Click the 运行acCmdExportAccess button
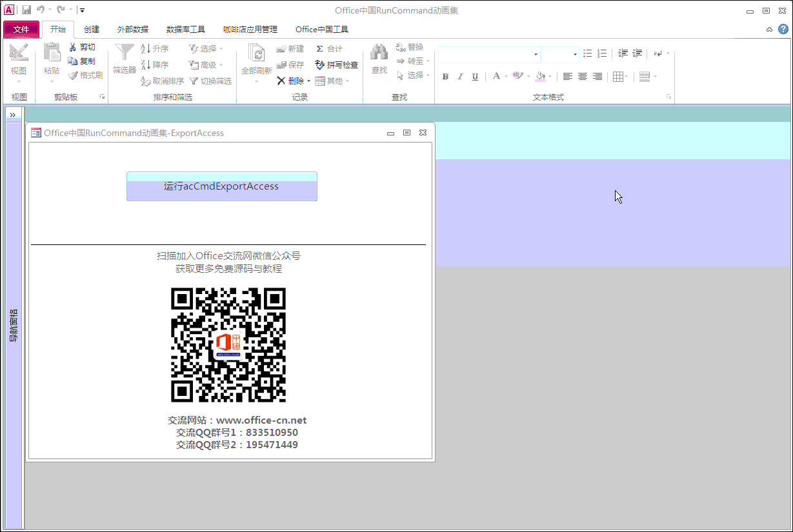This screenshot has height=532, width=793. click(222, 186)
